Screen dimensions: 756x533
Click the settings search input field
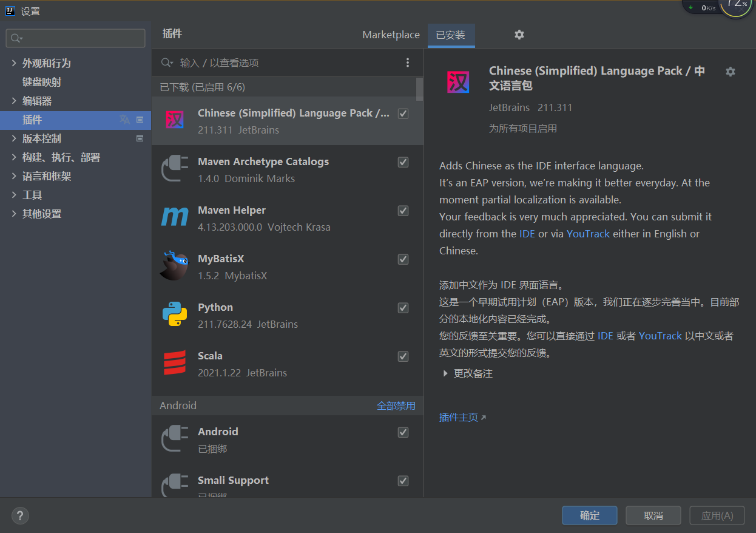75,38
